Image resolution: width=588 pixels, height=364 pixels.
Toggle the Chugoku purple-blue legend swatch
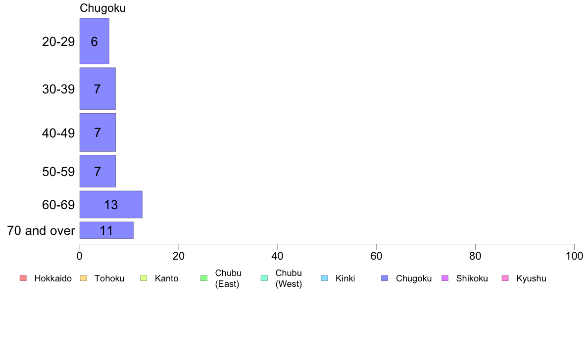click(x=385, y=278)
